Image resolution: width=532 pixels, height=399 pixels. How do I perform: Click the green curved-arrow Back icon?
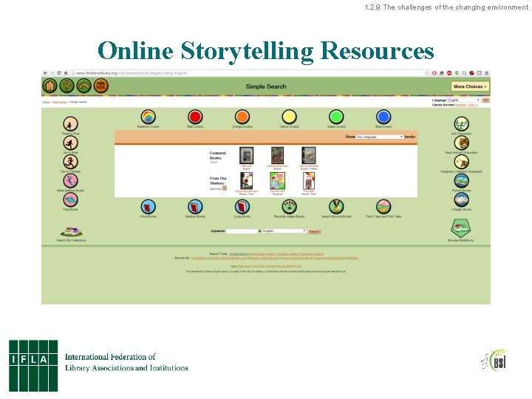tap(83, 86)
